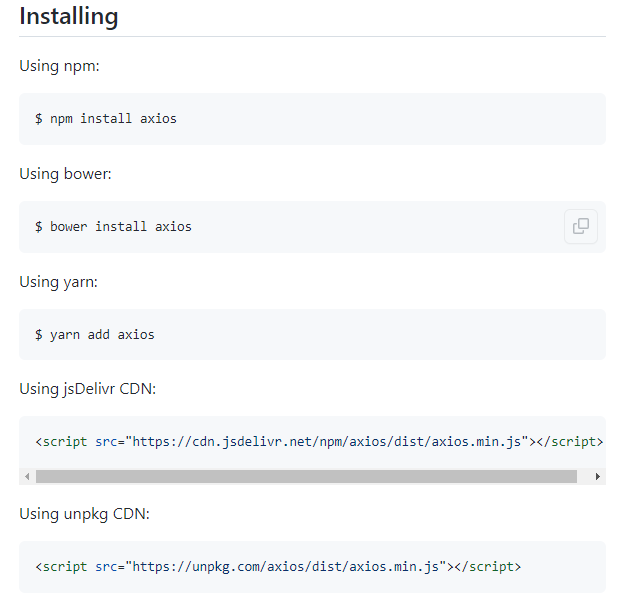637x599 pixels.
Task: Click the unpkg script URL
Action: (286, 567)
